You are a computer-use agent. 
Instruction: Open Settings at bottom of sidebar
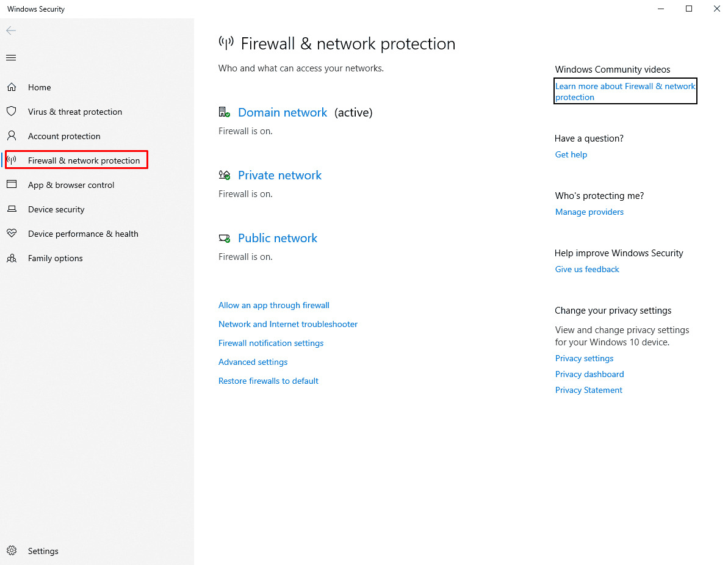(43, 551)
